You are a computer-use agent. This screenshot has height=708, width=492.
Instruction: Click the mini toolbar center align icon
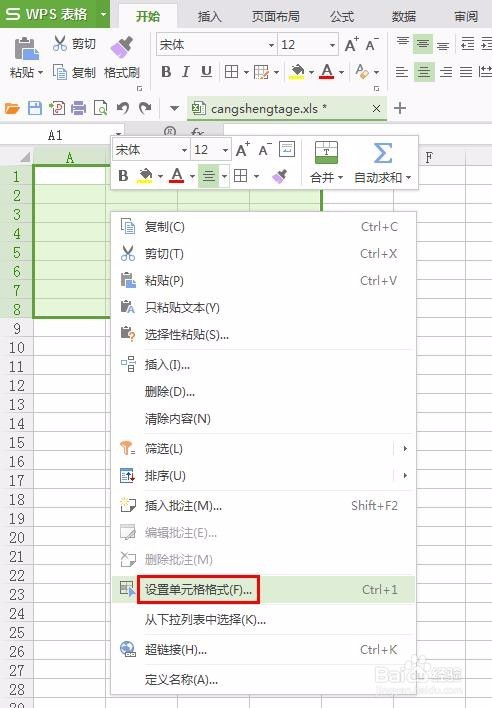pos(209,176)
